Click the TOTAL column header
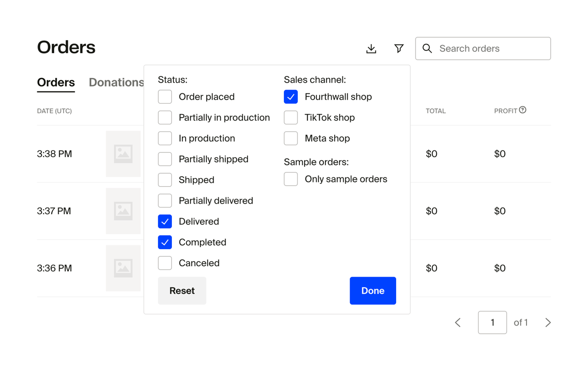 pos(435,111)
